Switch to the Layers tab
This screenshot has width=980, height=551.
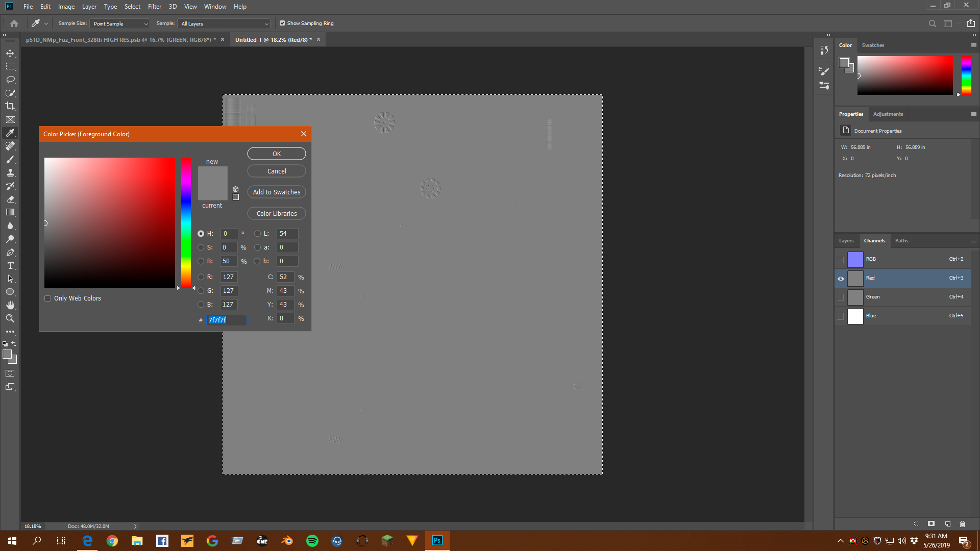(846, 241)
